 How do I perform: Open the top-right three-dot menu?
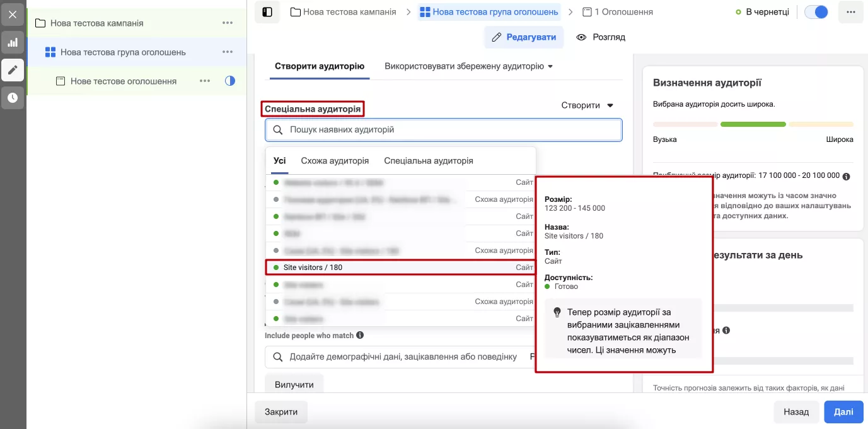(x=851, y=12)
